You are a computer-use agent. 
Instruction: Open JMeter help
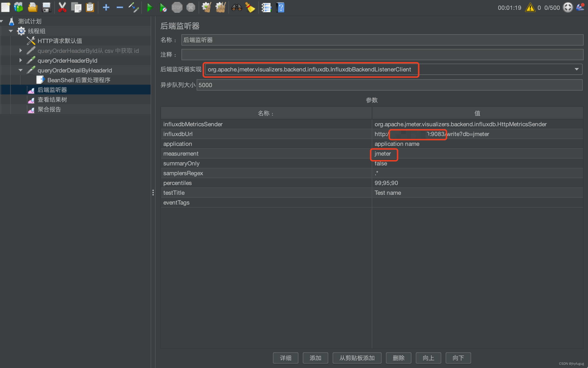(x=280, y=7)
